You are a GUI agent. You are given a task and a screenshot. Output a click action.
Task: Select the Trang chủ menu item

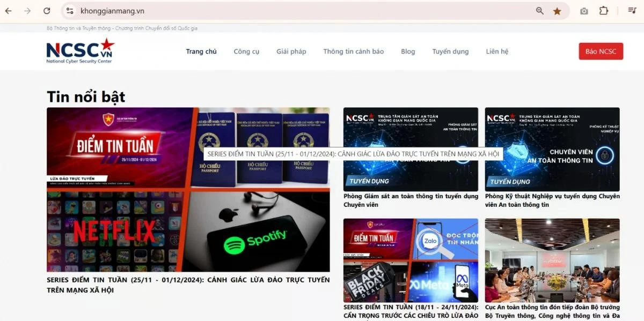201,51
